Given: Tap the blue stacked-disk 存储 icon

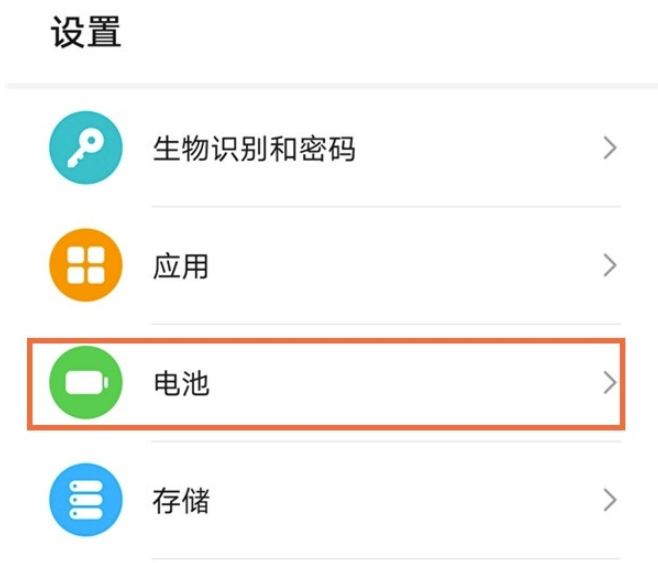Looking at the screenshot, I should [x=86, y=500].
